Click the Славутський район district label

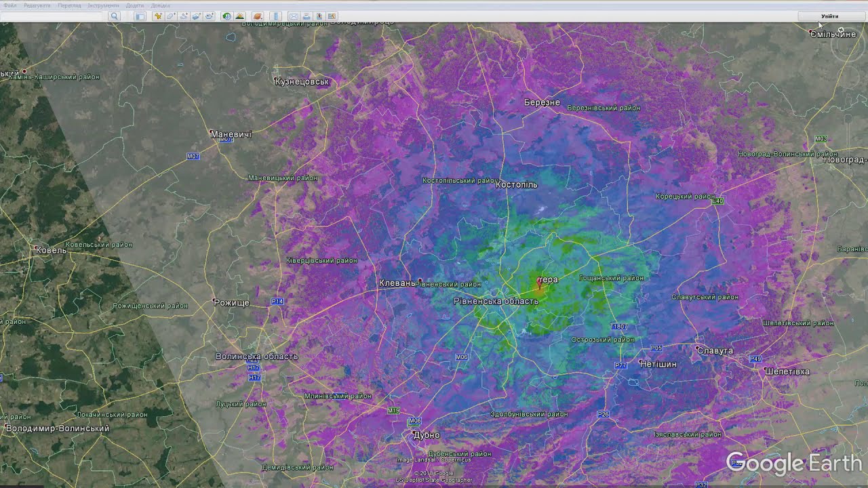pyautogui.click(x=705, y=297)
